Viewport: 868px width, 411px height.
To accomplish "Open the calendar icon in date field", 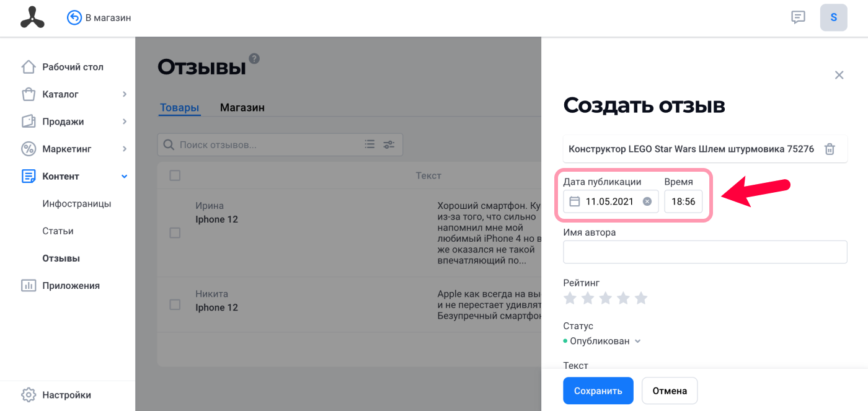I will click(575, 201).
